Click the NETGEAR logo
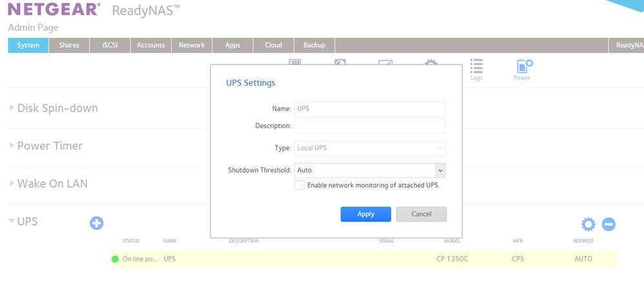This screenshot has height=302, width=644. click(x=54, y=10)
